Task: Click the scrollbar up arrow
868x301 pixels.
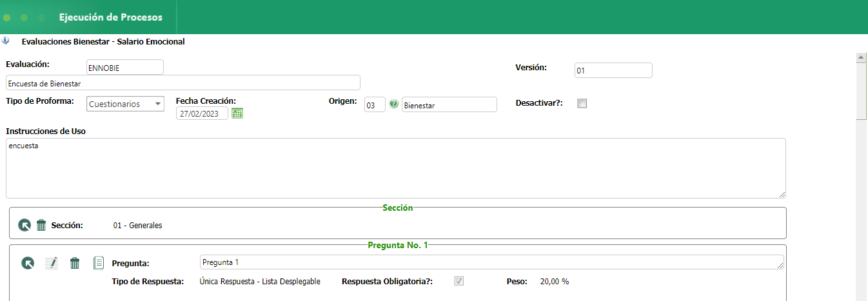Action: (x=861, y=57)
